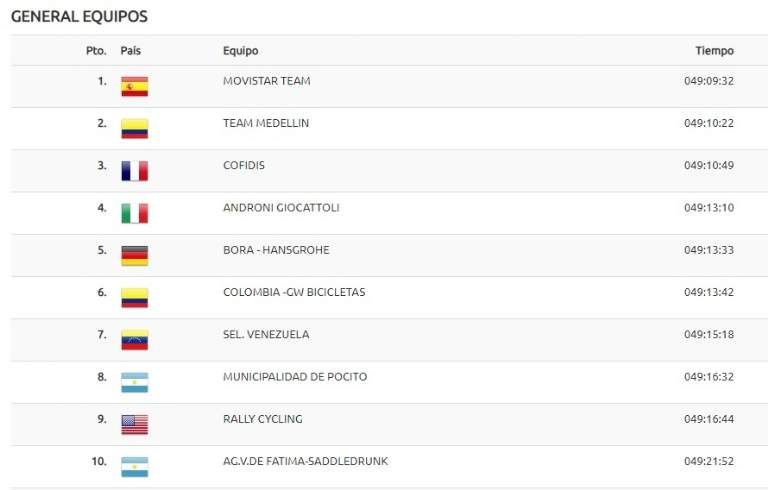Click the Spain flag beside Movistar Team

[134, 87]
